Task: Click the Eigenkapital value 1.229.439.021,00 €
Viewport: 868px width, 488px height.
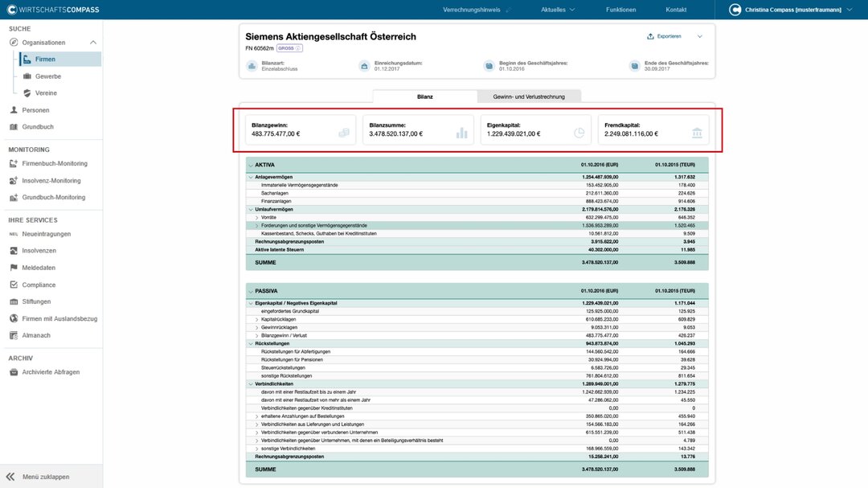Action: [x=514, y=134]
